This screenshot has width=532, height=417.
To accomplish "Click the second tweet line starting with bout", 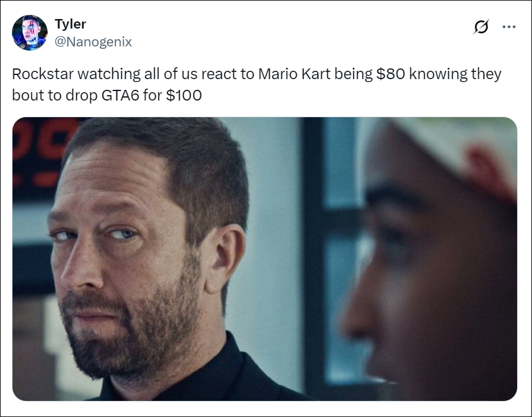I will [x=107, y=95].
